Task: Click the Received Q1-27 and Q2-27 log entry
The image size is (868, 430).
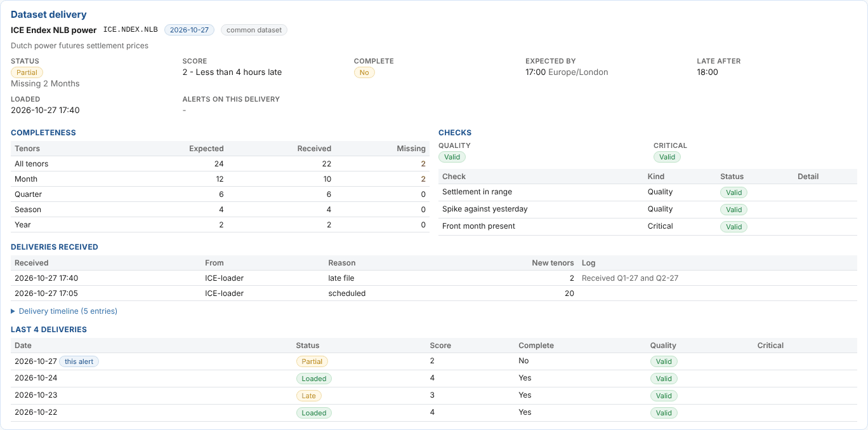Action: pyautogui.click(x=630, y=278)
